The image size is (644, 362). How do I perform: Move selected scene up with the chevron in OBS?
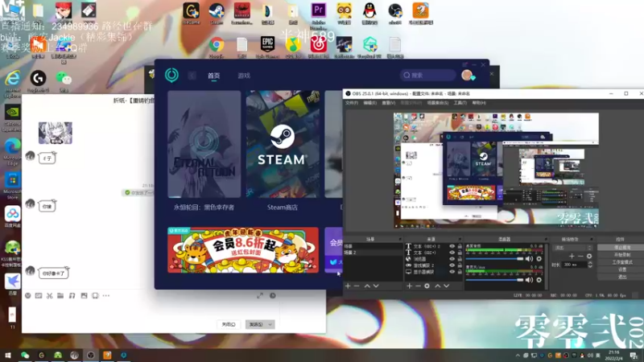coord(367,286)
